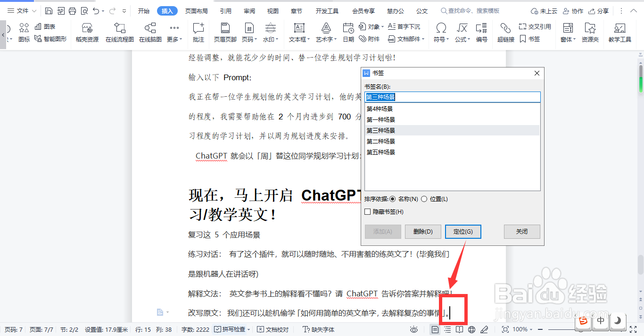Click 协作 collaborate button
The width and height of the screenshot is (644, 336).
pyautogui.click(x=573, y=11)
